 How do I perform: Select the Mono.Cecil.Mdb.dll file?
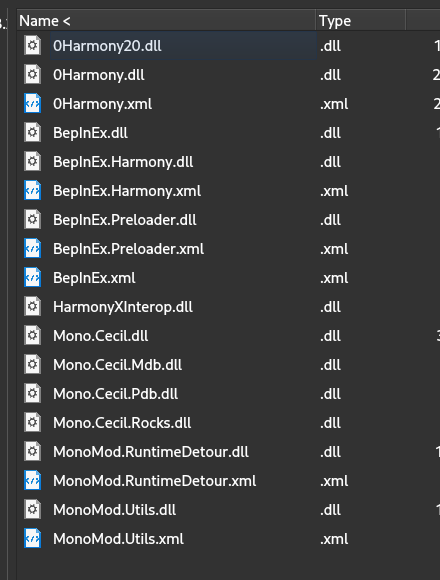click(118, 365)
